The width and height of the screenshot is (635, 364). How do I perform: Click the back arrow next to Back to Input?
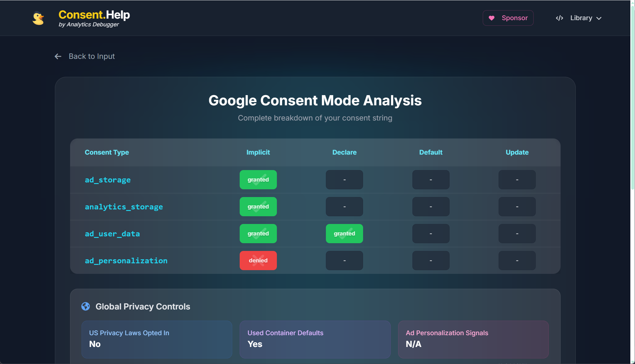58,56
